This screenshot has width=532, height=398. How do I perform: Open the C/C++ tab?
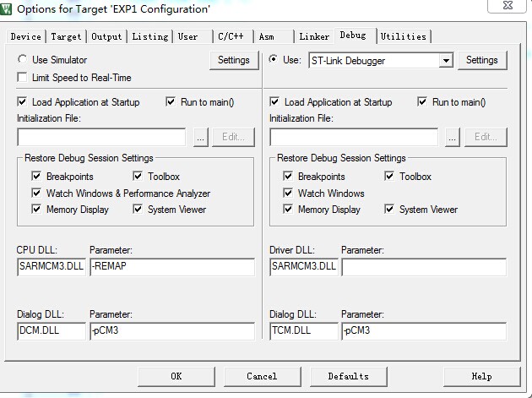tap(231, 36)
